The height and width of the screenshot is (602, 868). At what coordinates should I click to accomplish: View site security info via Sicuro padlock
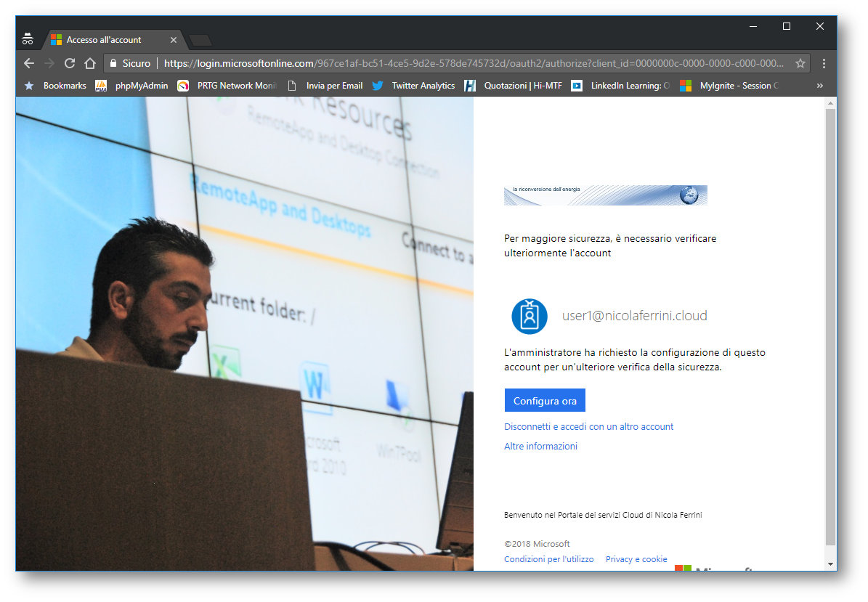pos(130,63)
